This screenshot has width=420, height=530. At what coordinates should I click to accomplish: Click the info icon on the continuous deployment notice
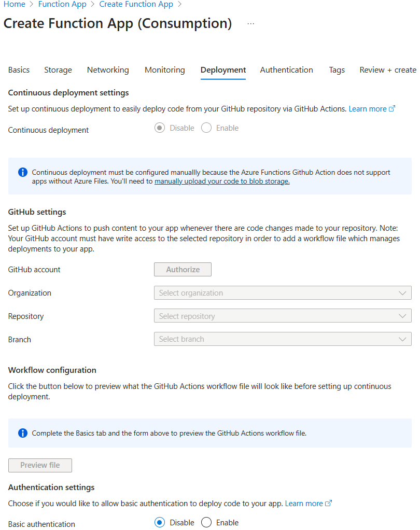point(22,173)
